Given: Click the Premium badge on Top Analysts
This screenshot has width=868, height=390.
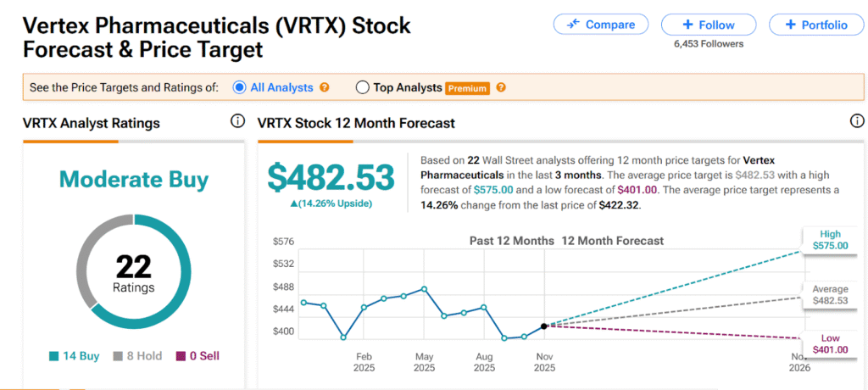Looking at the screenshot, I should coord(468,87).
